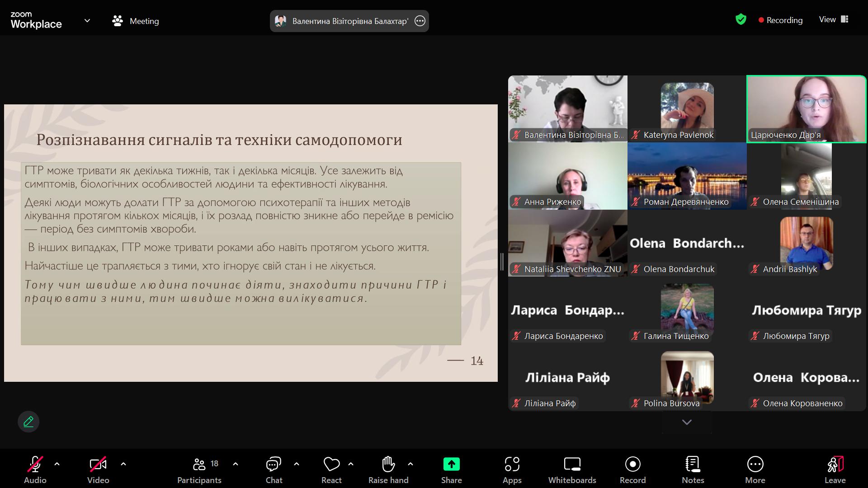
Task: Click the green annotate pencil icon
Action: coord(28,422)
